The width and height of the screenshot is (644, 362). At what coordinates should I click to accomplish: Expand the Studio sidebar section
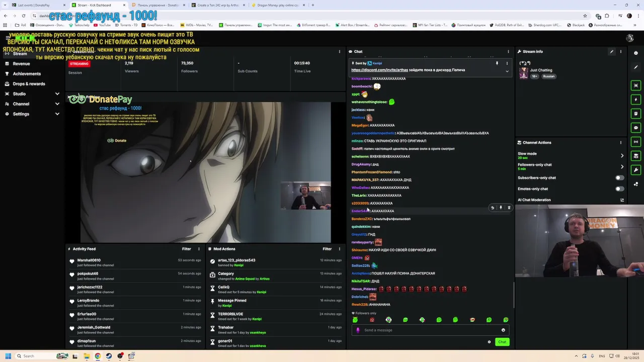[57, 94]
